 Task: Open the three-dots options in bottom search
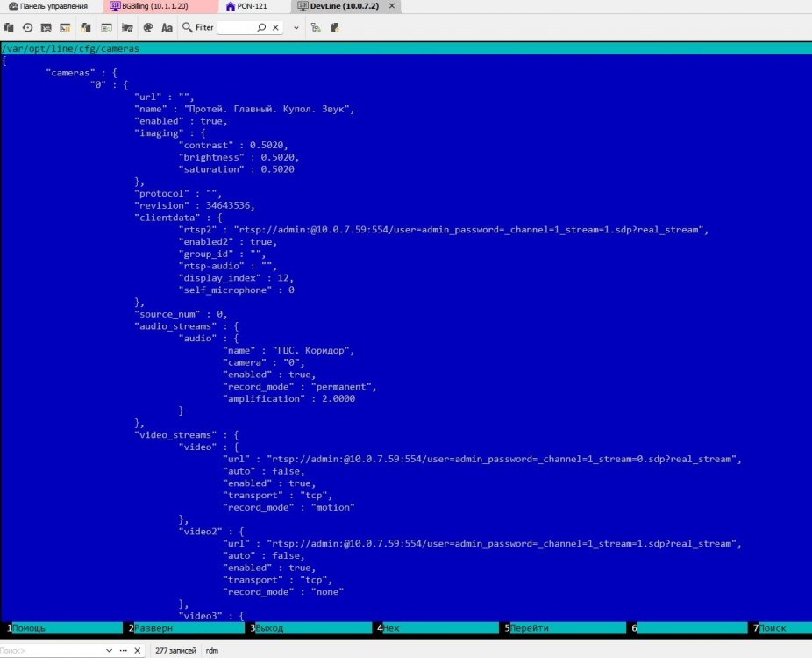click(123, 651)
